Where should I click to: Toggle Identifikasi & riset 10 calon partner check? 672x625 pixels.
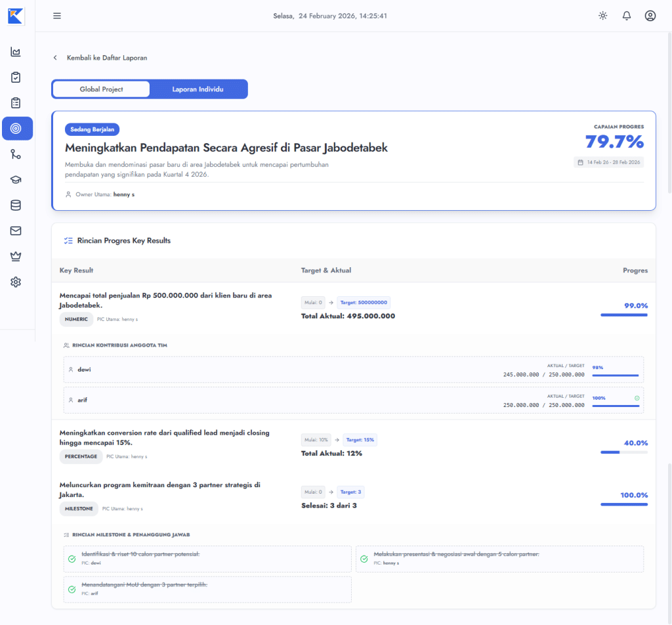72,559
